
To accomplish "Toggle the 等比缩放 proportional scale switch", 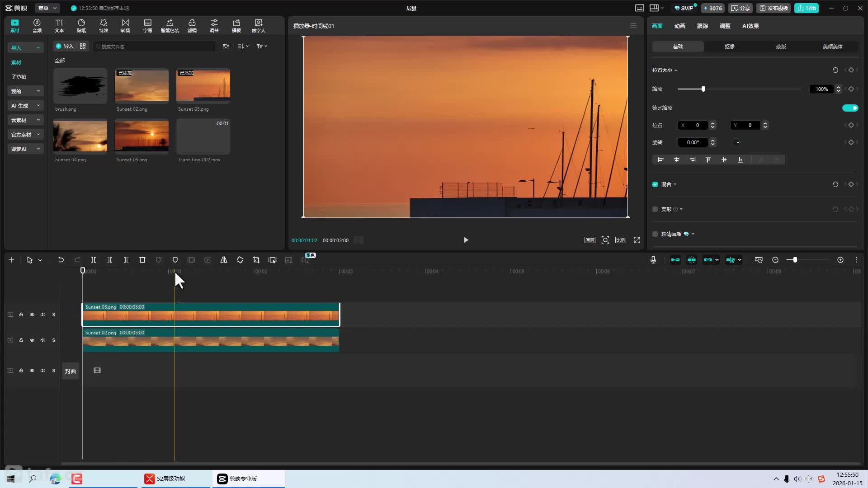I will coord(850,108).
